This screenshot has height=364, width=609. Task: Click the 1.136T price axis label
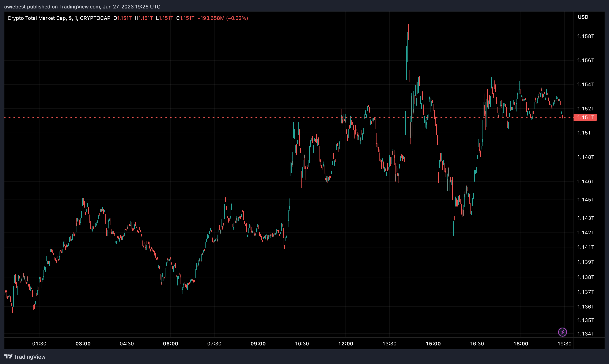point(586,307)
